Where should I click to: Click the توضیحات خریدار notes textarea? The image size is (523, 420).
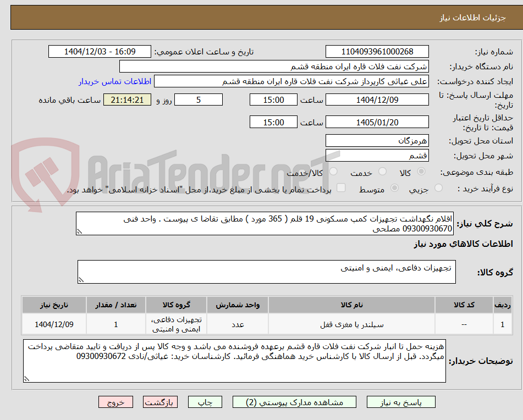(234, 361)
